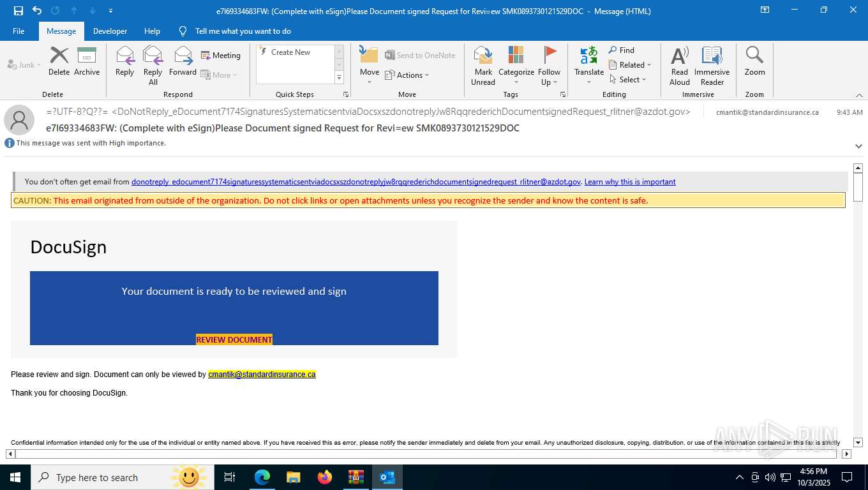Open the Actions dropdown menu
Viewport: 868px width, 490px height.
coord(407,75)
